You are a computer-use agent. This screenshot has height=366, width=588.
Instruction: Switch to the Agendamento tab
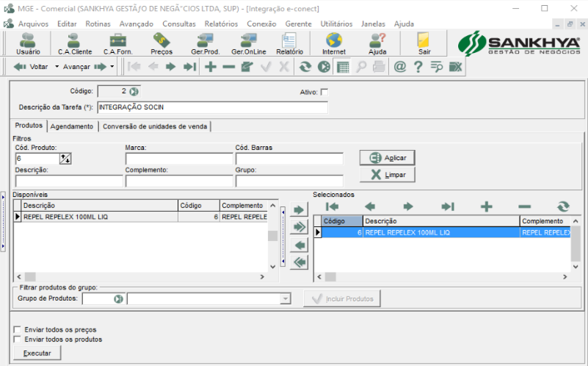pos(72,126)
